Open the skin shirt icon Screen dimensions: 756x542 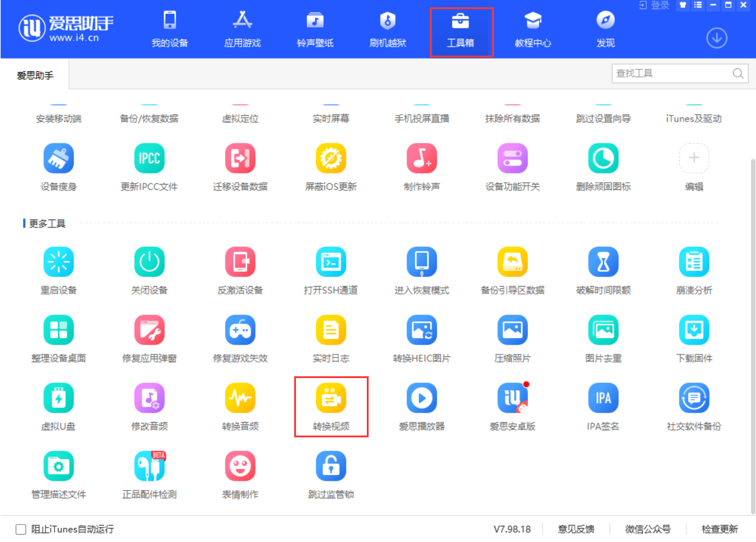tap(683, 5)
